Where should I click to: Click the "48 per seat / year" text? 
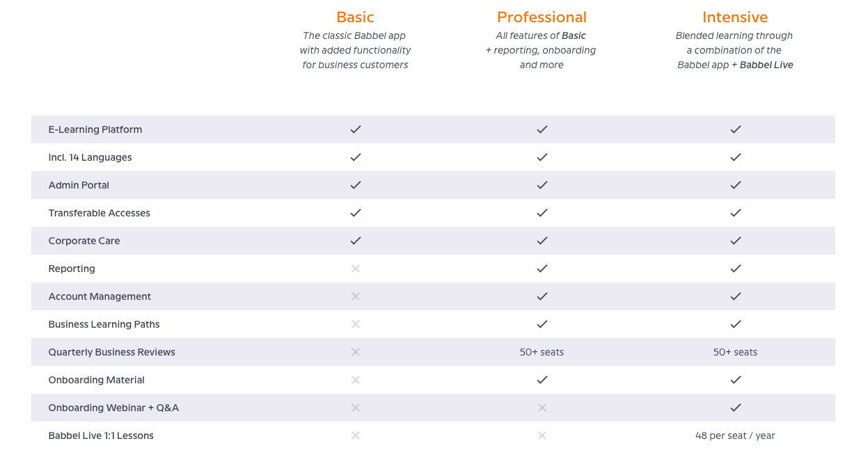[x=735, y=435]
